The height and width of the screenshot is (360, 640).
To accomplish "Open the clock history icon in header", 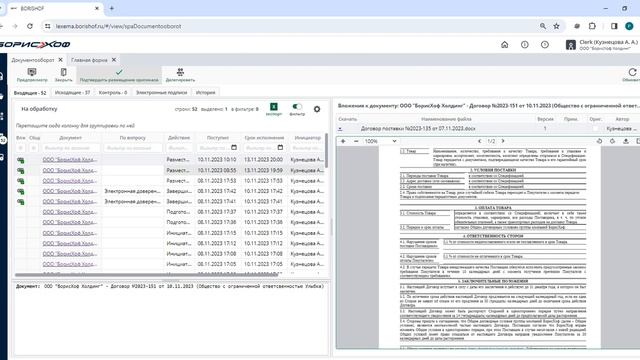I will pyautogui.click(x=544, y=44).
